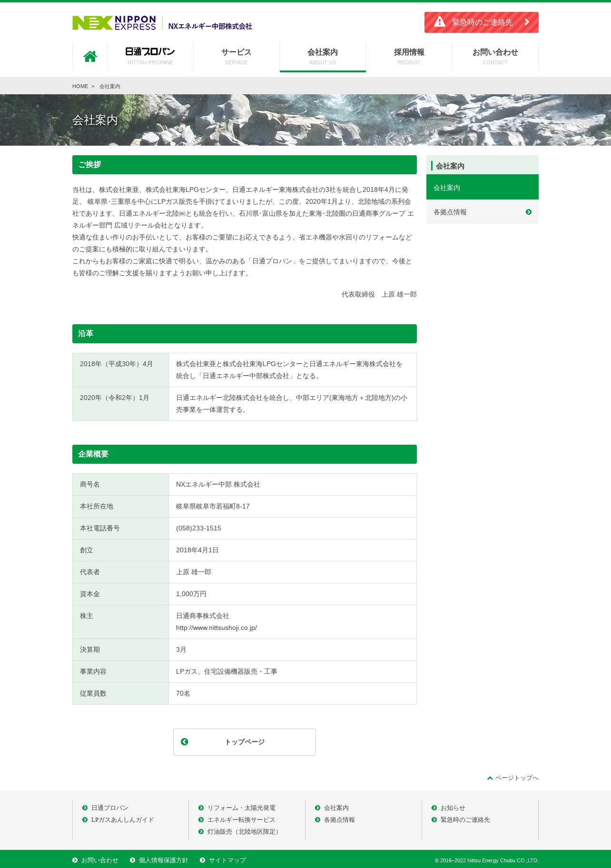Open footer link お知らせ
Image resolution: width=611 pixels, height=868 pixels.
tap(453, 808)
